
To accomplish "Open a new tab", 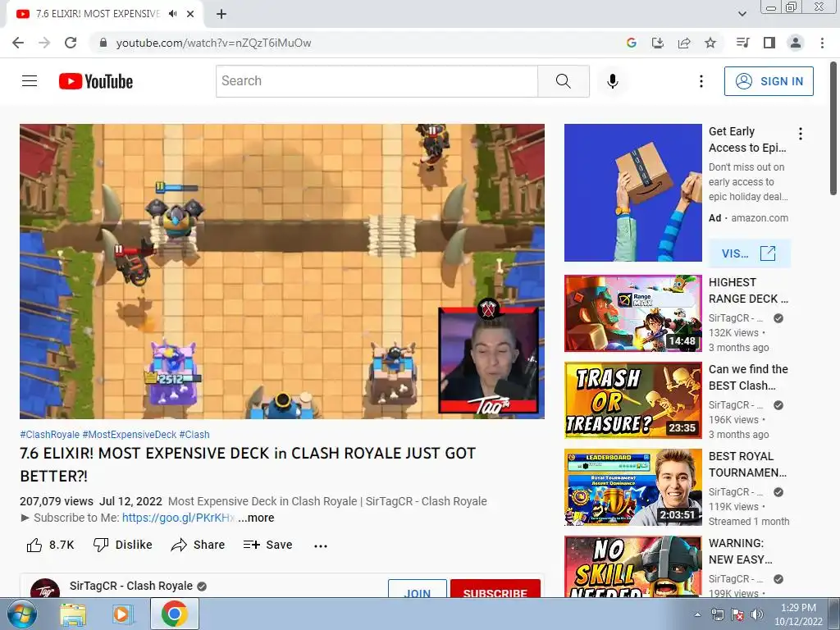I will pos(221,14).
